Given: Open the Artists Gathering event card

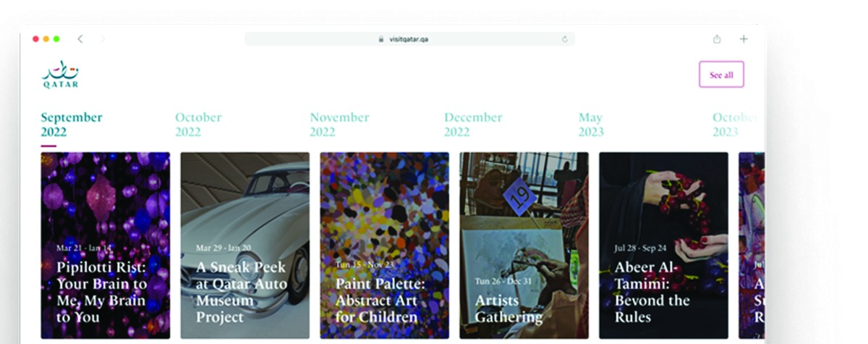Looking at the screenshot, I should coord(524,245).
